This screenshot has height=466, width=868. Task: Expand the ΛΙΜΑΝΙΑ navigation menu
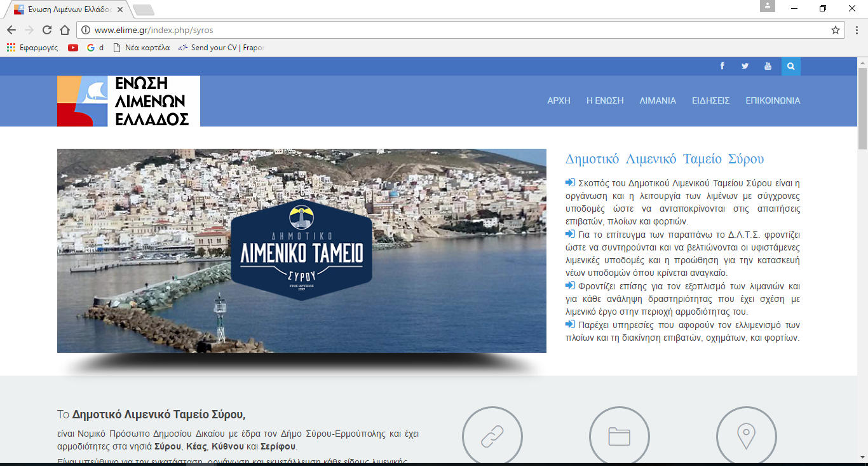657,100
